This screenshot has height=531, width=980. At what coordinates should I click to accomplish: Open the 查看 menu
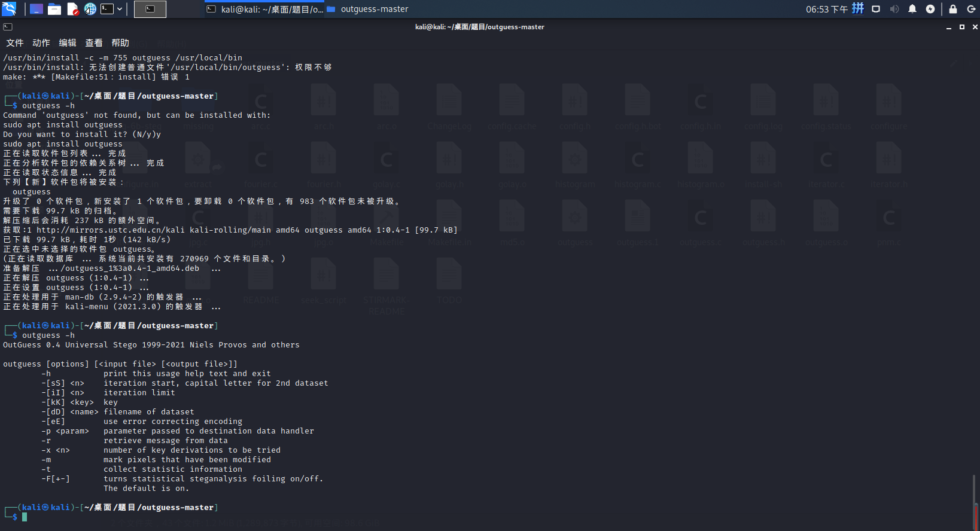pos(94,43)
